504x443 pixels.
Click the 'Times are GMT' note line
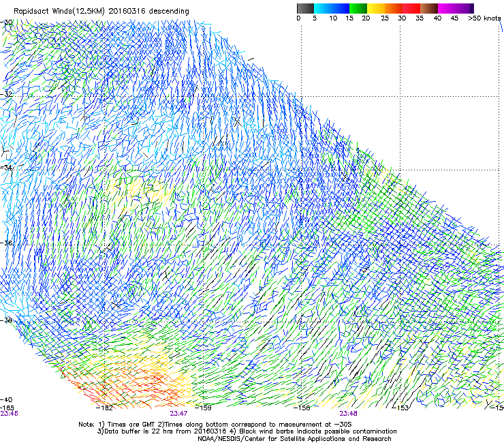[x=215, y=425]
